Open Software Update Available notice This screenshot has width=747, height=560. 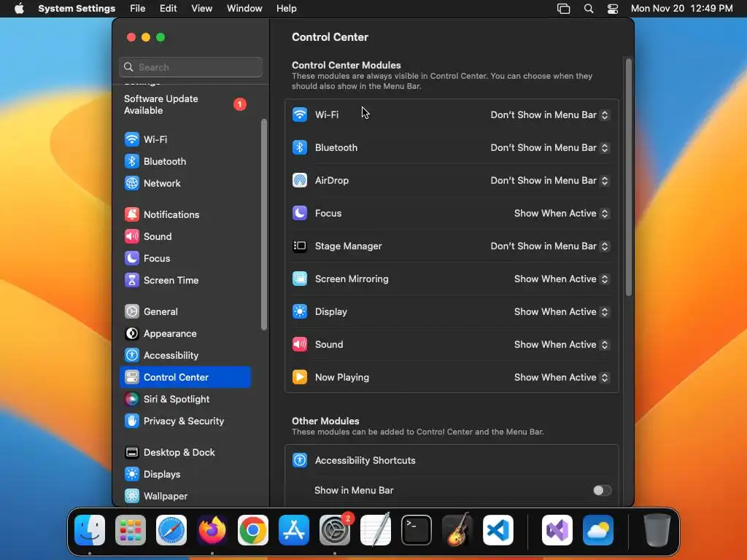(x=185, y=105)
